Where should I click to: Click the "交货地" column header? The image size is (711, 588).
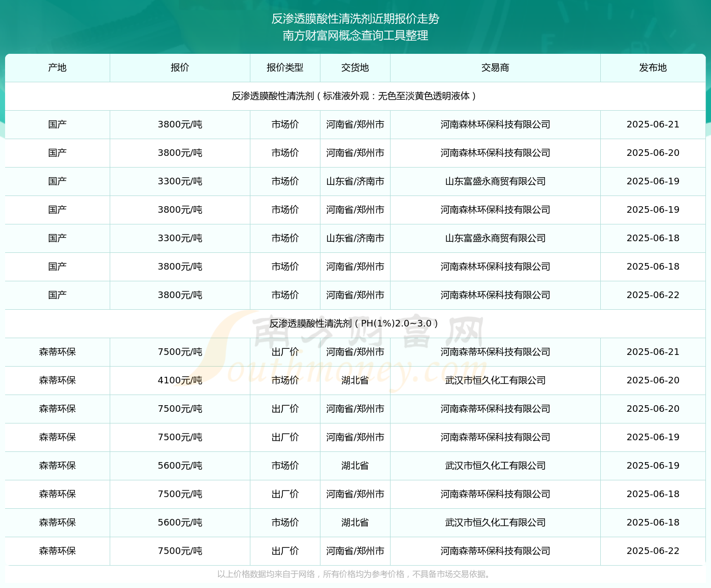[355, 68]
